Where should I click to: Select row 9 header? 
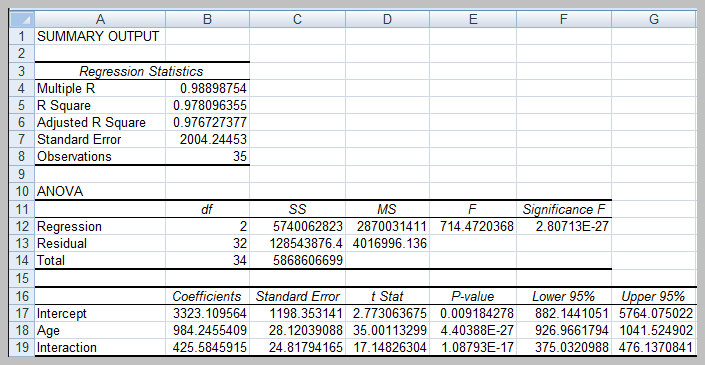click(x=22, y=174)
